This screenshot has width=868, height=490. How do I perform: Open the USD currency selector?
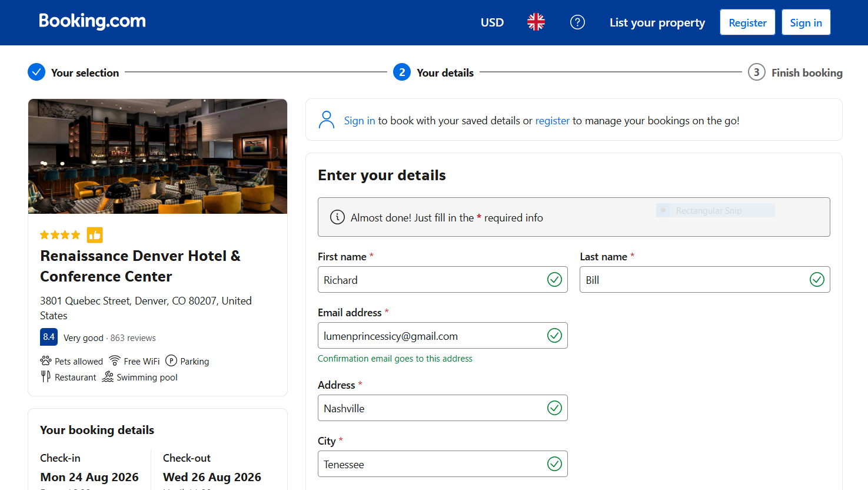tap(492, 22)
